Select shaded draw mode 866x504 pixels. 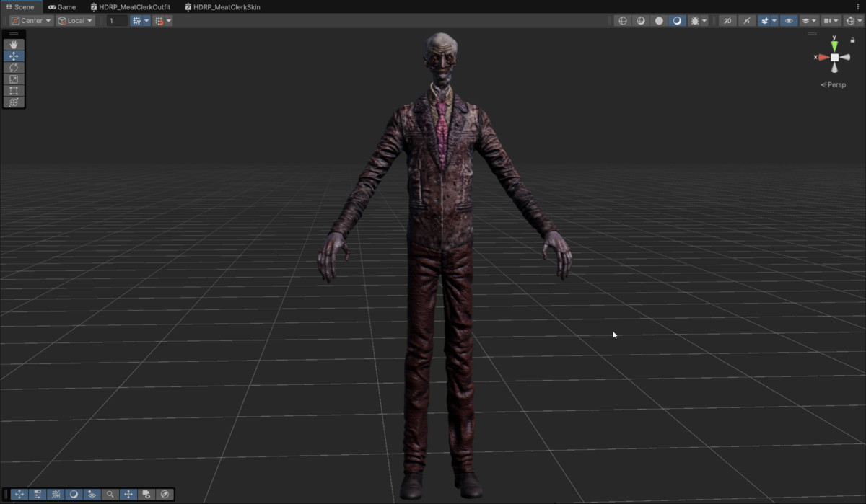point(677,21)
